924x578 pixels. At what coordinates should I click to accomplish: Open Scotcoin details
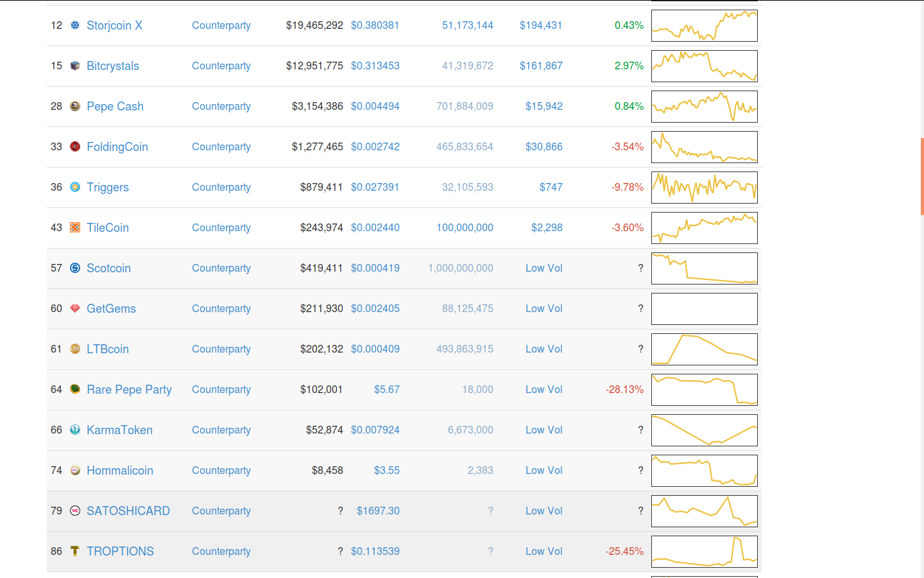click(108, 268)
